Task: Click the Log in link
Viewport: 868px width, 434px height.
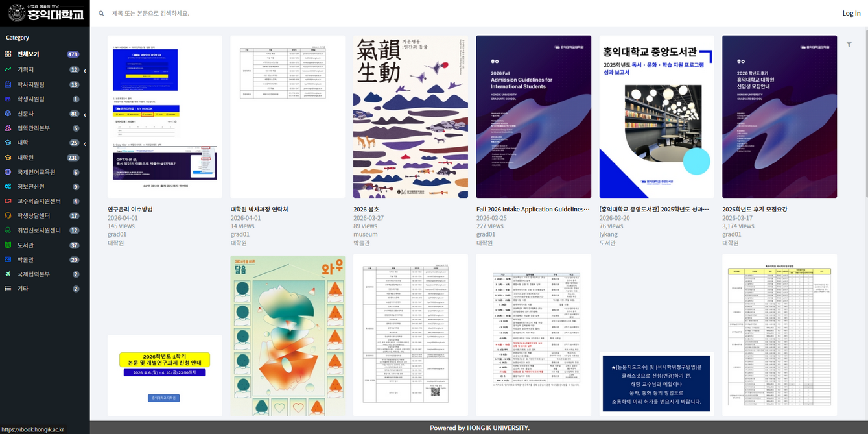Action: pos(851,13)
